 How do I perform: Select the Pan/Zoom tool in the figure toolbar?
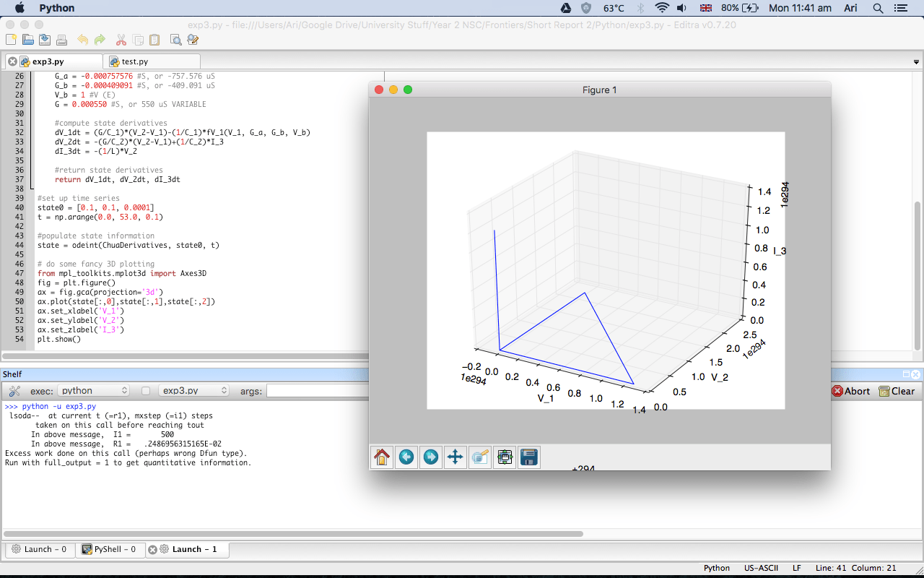pos(456,457)
